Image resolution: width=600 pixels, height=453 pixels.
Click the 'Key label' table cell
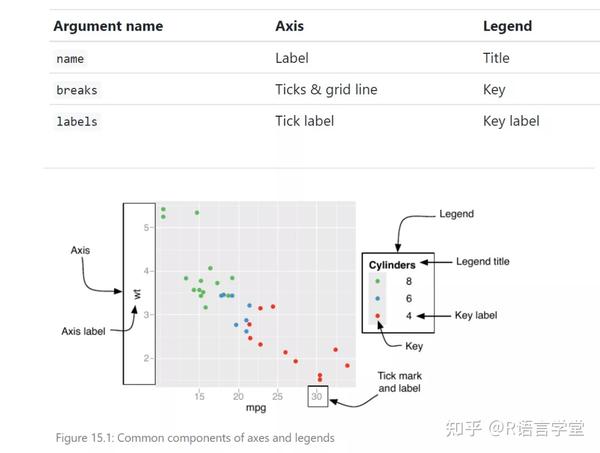click(x=511, y=121)
